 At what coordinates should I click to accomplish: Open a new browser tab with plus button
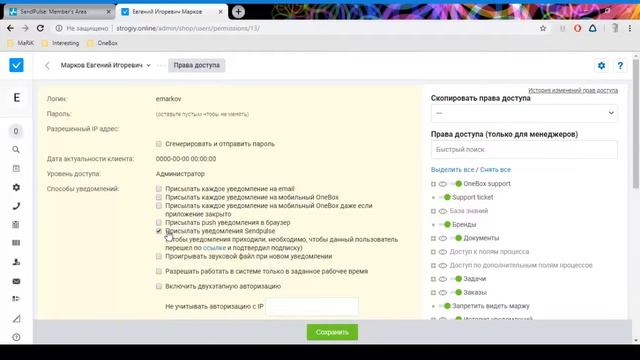[238, 11]
